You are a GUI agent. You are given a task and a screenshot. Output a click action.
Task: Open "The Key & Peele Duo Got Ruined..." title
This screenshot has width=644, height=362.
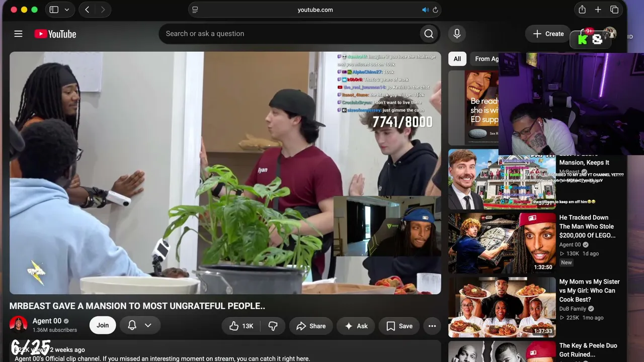coord(588,350)
